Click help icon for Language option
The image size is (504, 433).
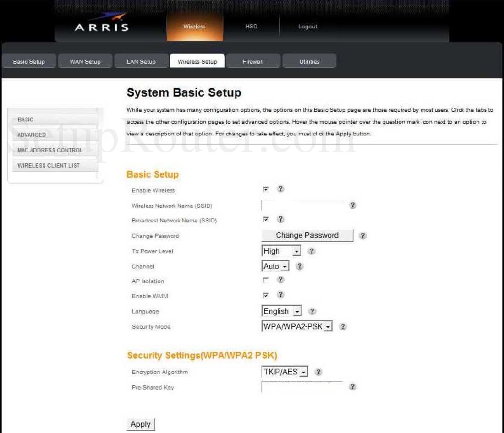[312, 311]
